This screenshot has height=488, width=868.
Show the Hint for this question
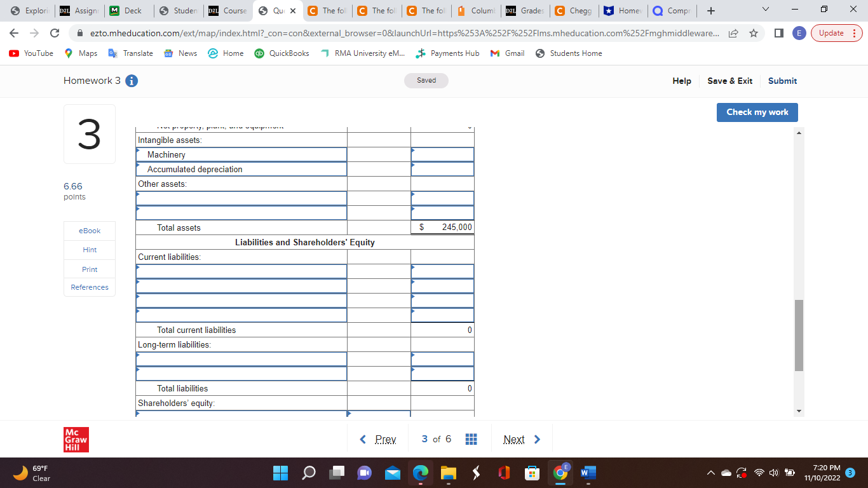pos(90,250)
